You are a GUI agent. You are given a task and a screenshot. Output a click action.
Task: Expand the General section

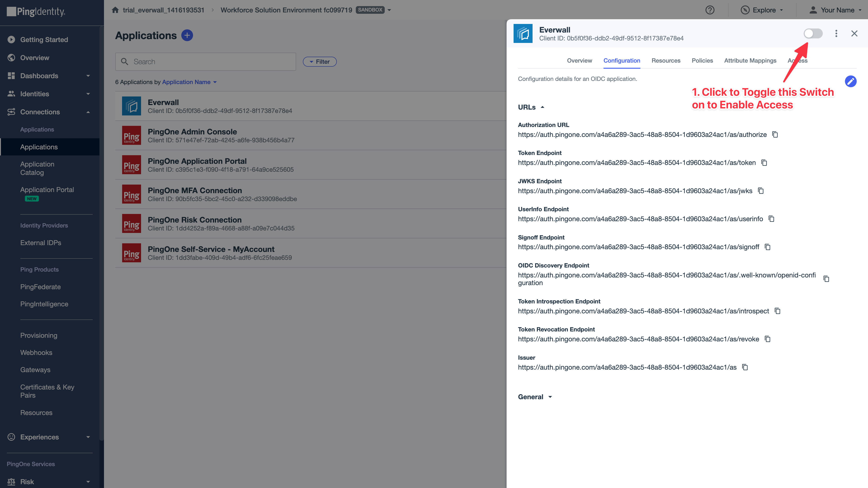[x=535, y=397]
